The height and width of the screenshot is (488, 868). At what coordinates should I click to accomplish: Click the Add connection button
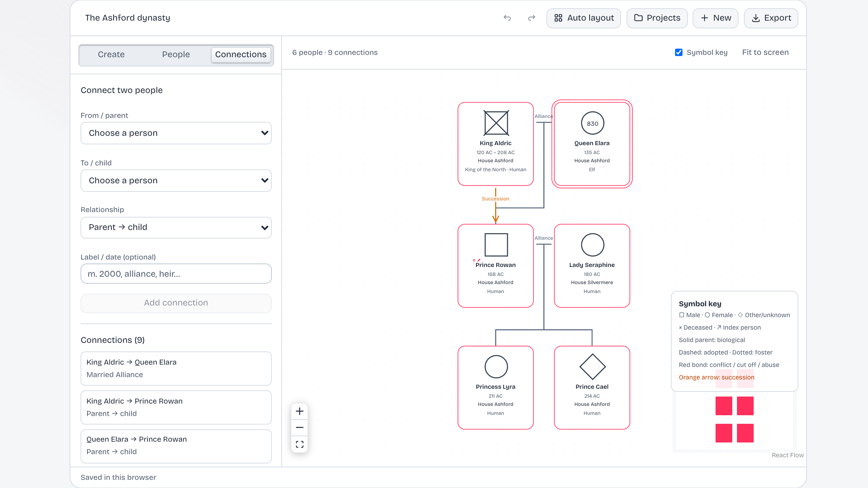pyautogui.click(x=176, y=303)
